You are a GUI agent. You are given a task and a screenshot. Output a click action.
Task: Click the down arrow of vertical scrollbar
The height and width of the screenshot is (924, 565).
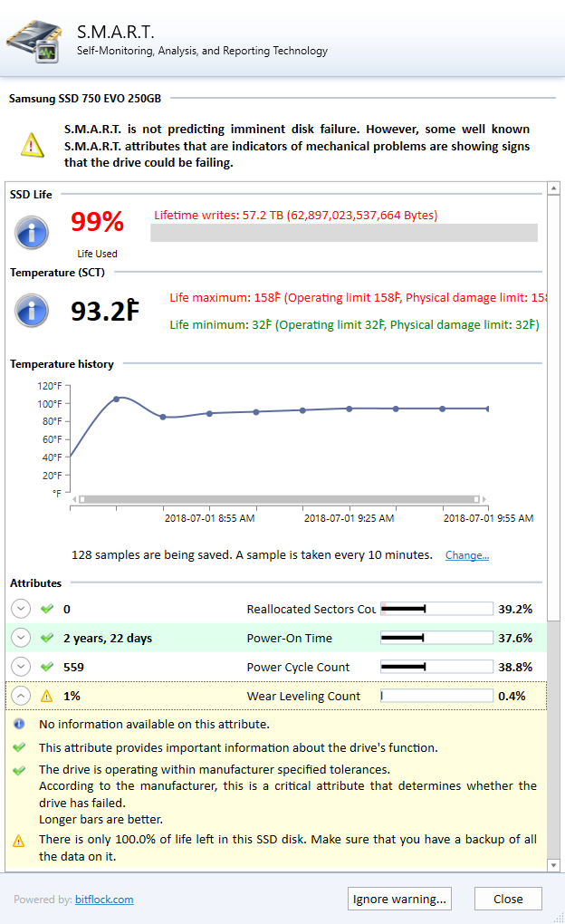[x=553, y=865]
